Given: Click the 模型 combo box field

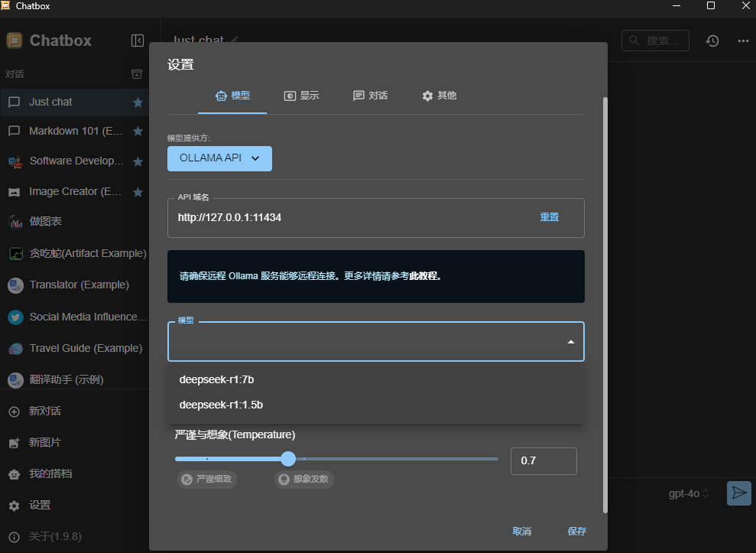Looking at the screenshot, I should pyautogui.click(x=375, y=342).
